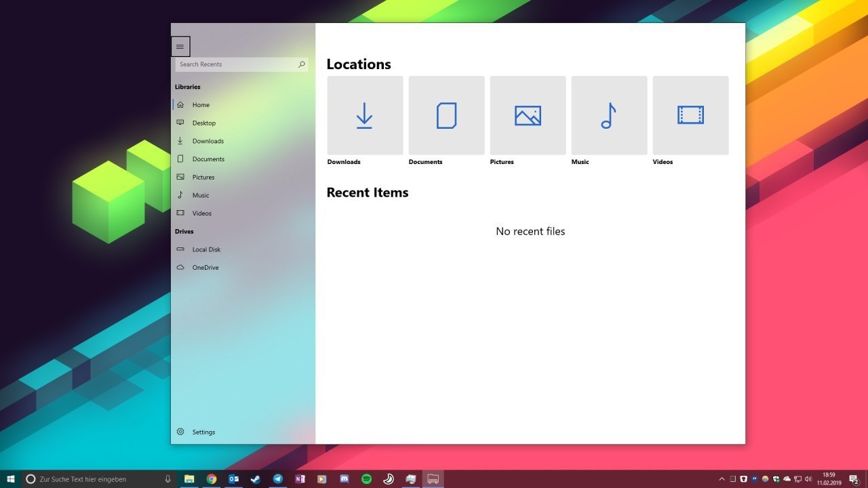
Task: Expand hidden icons in the system tray
Action: 721,479
